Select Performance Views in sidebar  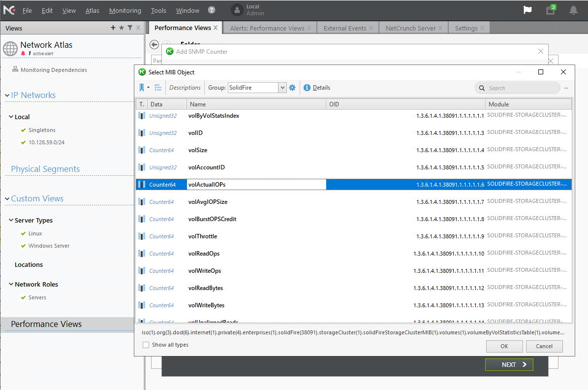[46, 324]
